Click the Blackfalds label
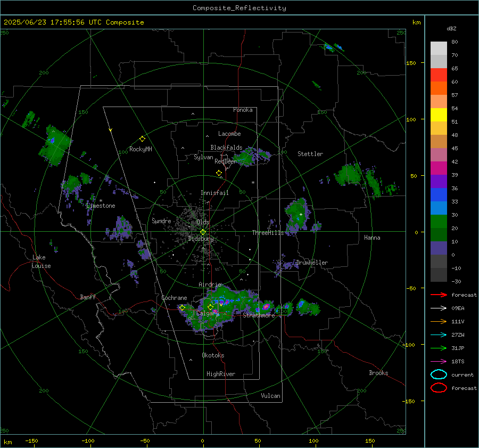Image resolution: width=479 pixels, height=448 pixels. pos(226,148)
